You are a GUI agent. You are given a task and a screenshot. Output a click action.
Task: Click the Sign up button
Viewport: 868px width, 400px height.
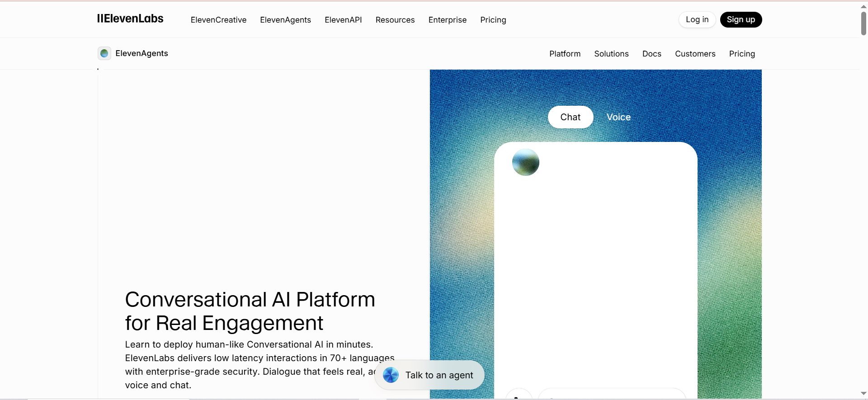(x=741, y=19)
